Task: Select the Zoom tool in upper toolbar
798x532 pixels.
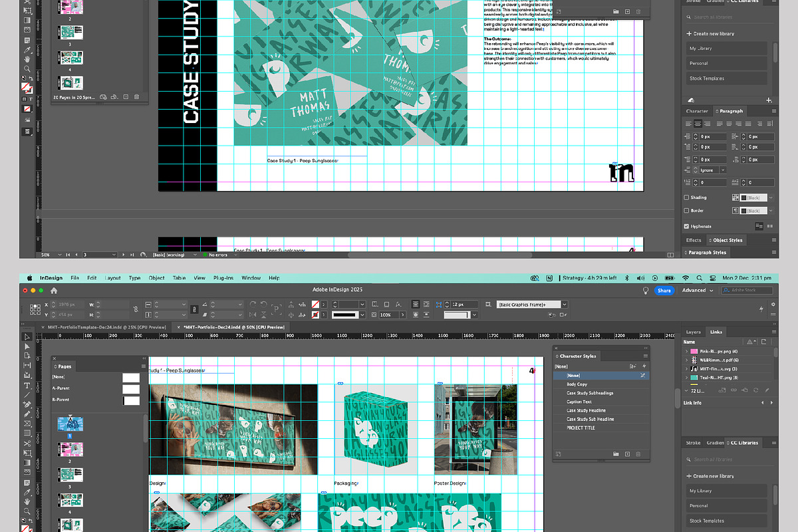Action: (27, 69)
